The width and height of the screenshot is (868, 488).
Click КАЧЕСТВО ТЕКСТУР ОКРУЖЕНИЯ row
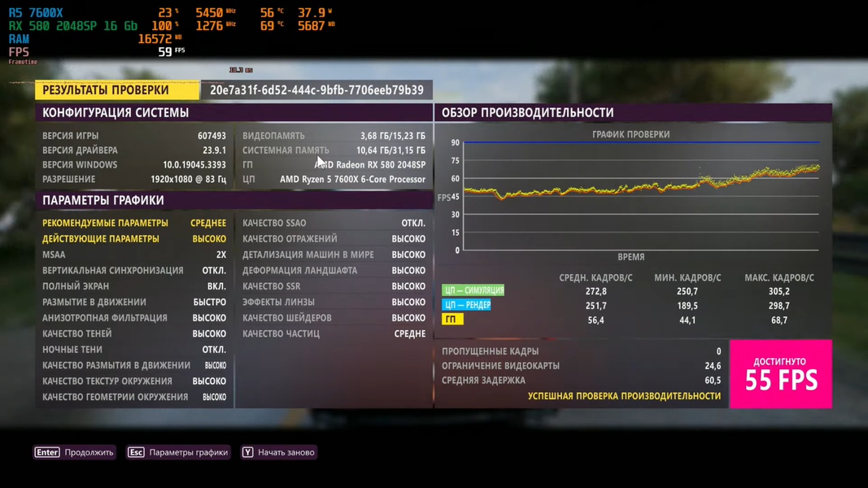(x=134, y=381)
